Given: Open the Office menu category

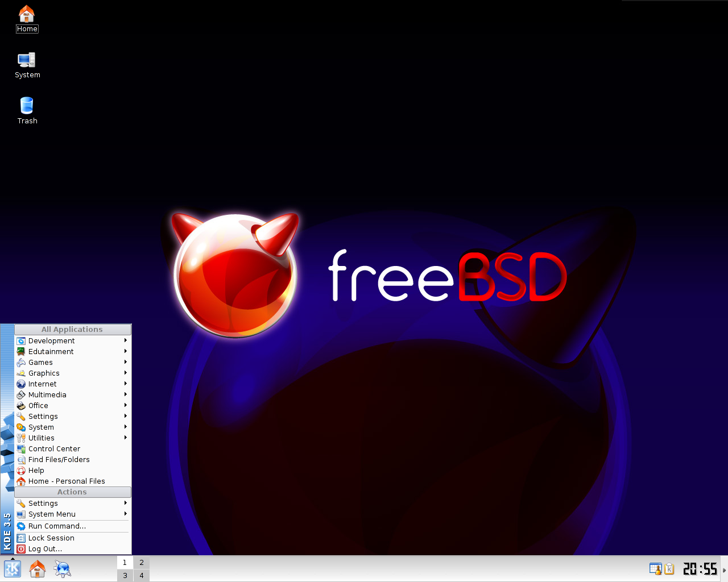Looking at the screenshot, I should (x=73, y=406).
